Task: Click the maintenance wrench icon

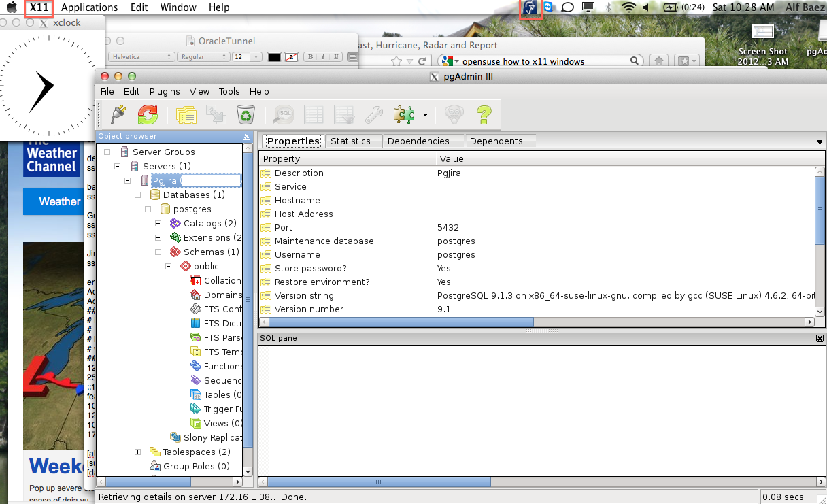Action: [x=373, y=114]
